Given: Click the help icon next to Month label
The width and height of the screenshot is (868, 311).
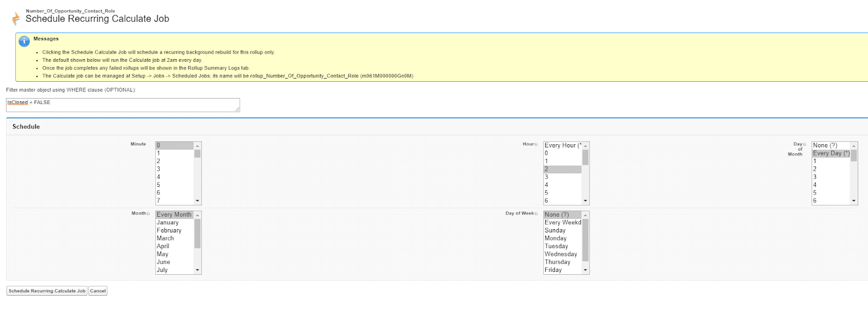Looking at the screenshot, I should coord(148,213).
